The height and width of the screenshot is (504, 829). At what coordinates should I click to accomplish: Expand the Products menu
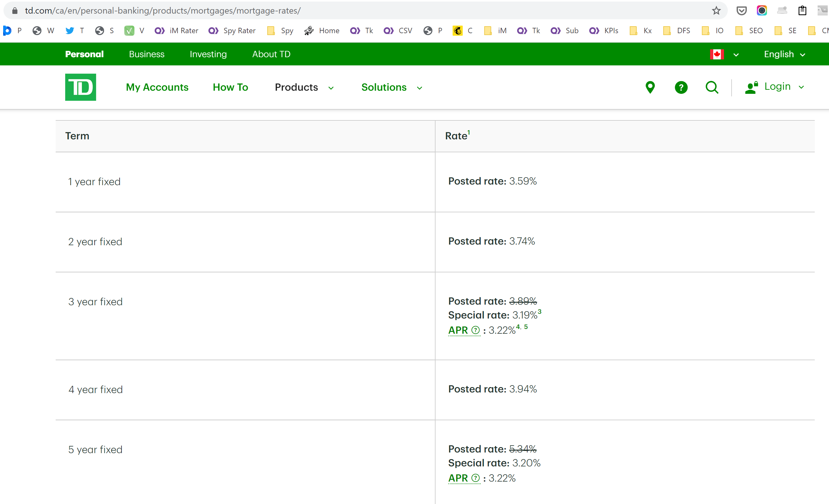304,88
